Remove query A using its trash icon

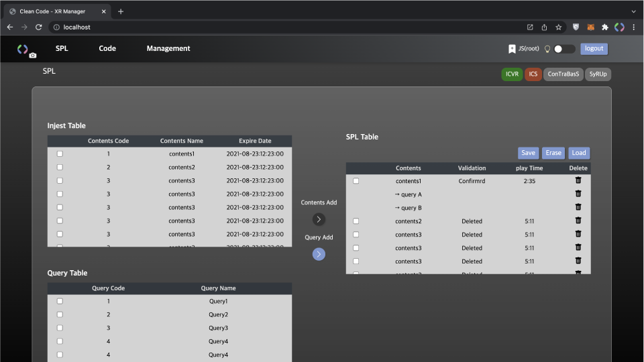[x=578, y=194]
